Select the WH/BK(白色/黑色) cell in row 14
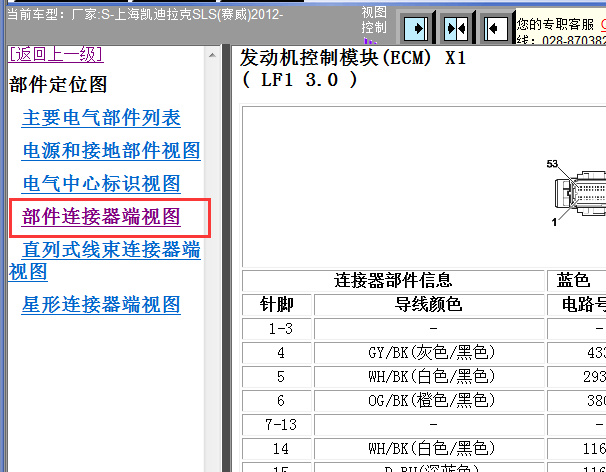606x472 pixels. (429, 449)
